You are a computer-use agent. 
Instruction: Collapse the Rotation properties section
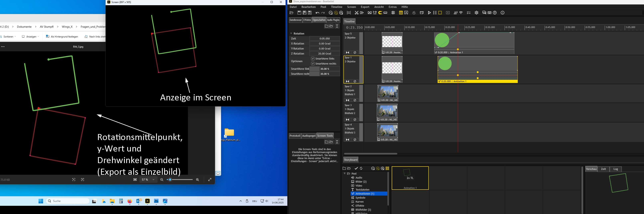291,33
